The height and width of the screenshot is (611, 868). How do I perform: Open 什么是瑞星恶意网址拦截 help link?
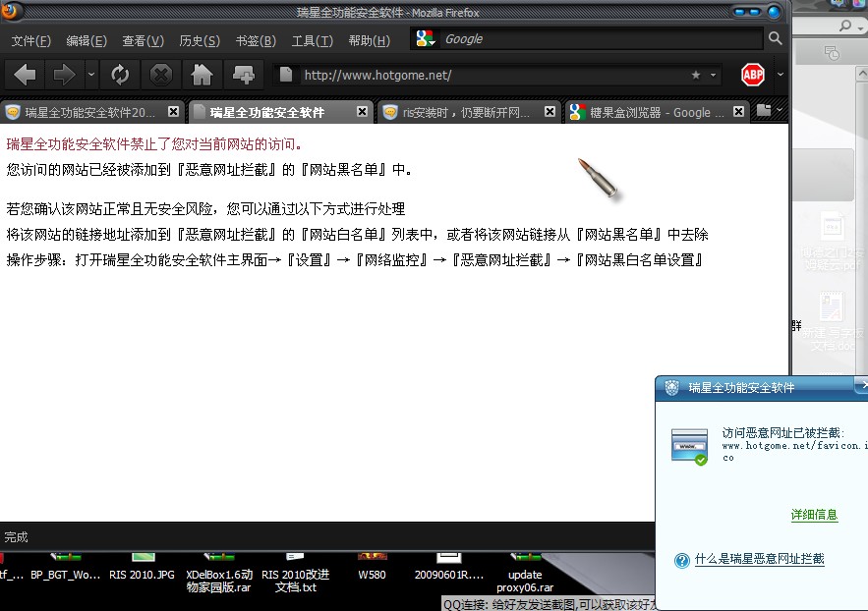point(759,559)
